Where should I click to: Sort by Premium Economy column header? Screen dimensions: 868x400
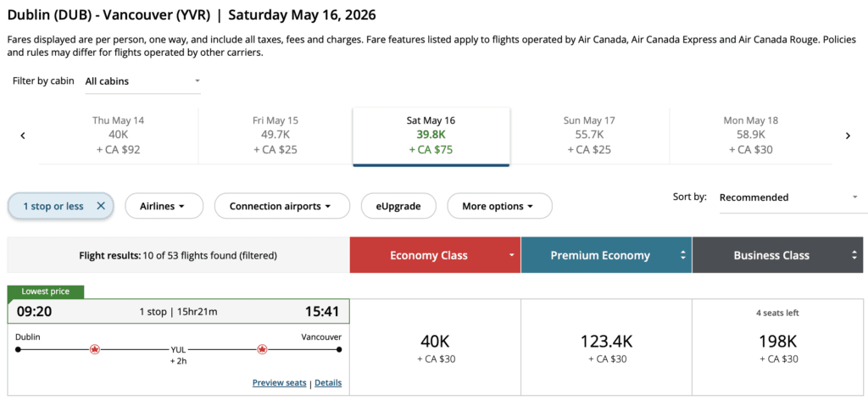pyautogui.click(x=605, y=255)
